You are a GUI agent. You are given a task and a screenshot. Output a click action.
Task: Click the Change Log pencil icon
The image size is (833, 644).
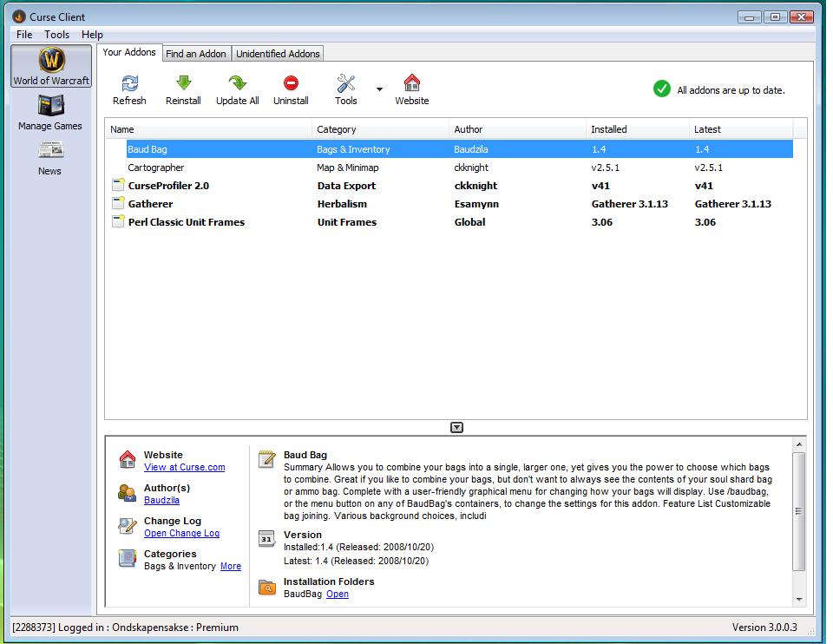click(x=128, y=526)
